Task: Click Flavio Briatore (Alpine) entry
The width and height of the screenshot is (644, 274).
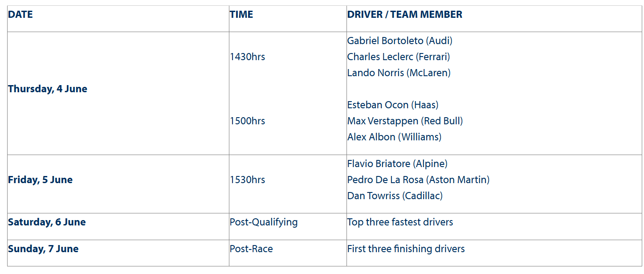Action: pyautogui.click(x=398, y=164)
